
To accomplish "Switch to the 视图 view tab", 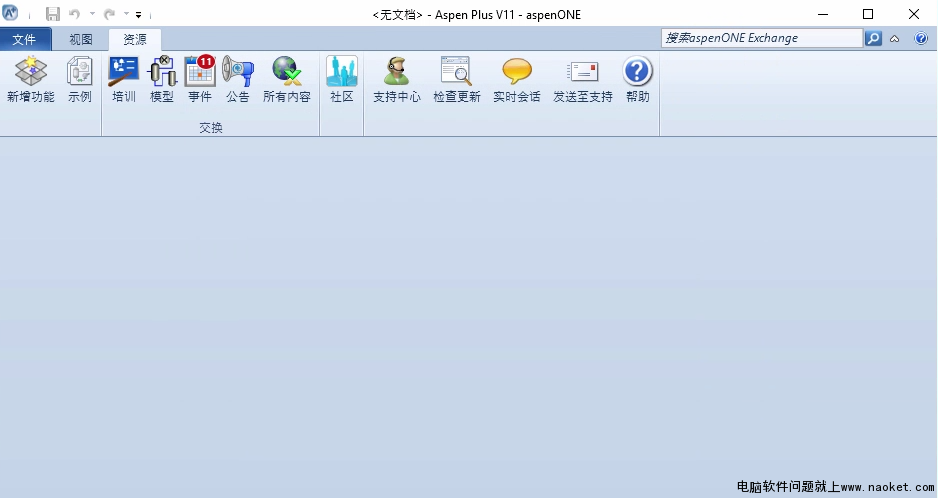I will coord(81,40).
